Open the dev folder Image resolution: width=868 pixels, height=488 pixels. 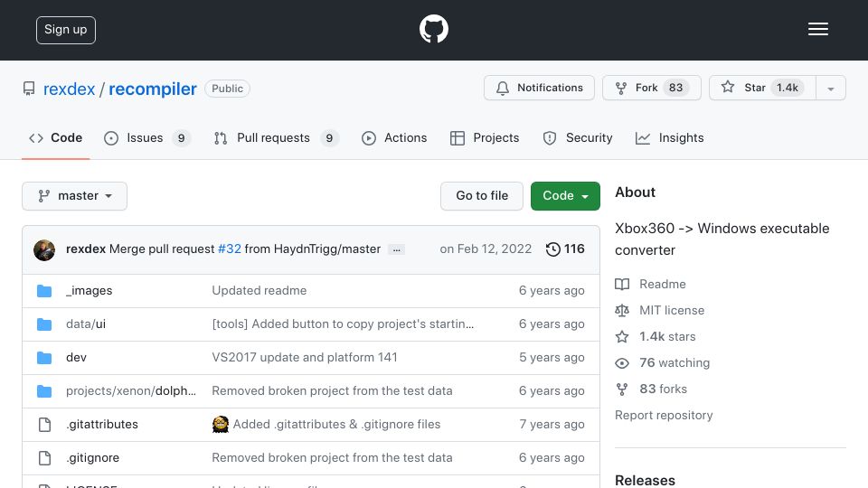tap(76, 358)
